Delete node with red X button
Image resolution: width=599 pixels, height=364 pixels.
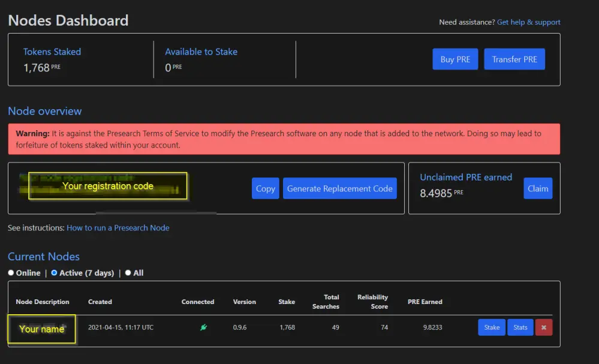point(544,327)
